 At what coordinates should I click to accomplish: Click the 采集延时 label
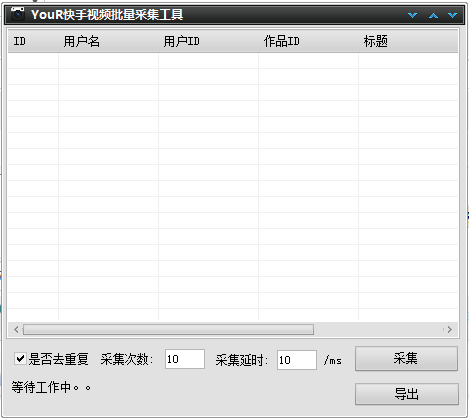point(241,360)
